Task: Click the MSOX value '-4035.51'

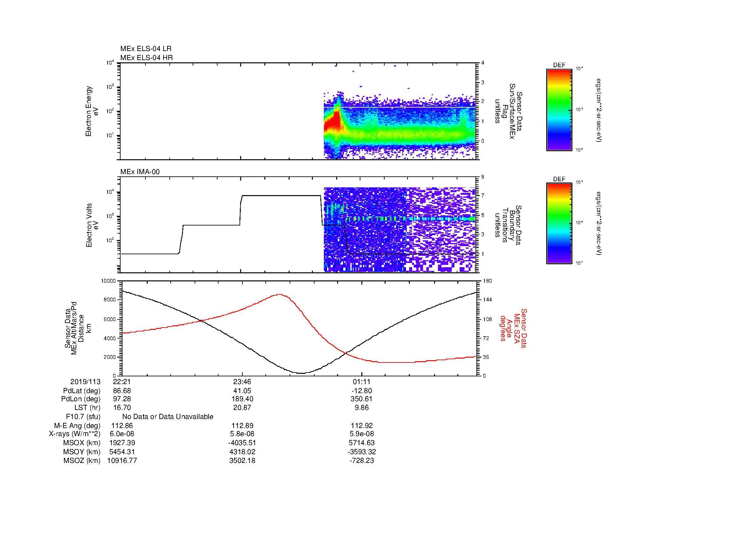Action: (x=242, y=443)
